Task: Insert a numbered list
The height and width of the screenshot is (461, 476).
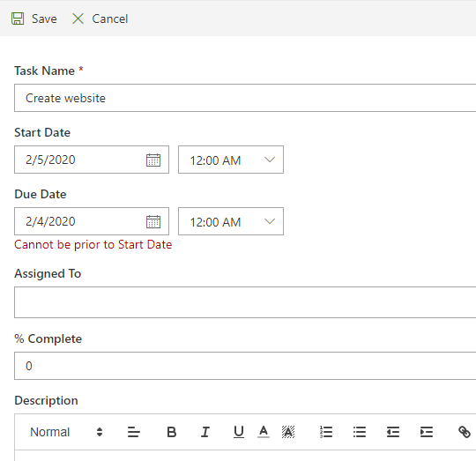Action: pyautogui.click(x=326, y=432)
